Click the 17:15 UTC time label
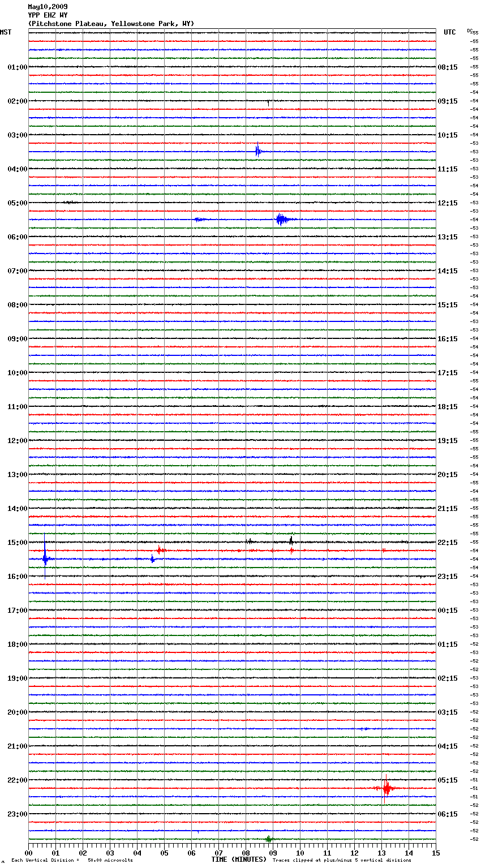481x868 pixels. pos(448,373)
